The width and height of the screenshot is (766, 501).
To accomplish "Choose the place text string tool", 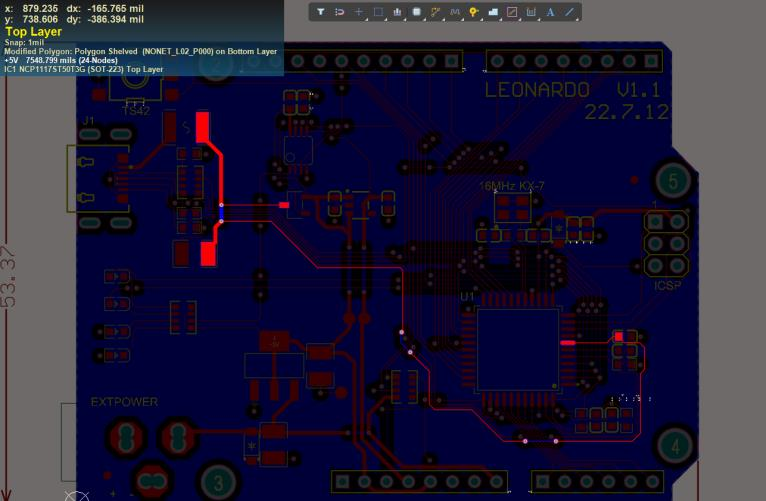I will (550, 12).
